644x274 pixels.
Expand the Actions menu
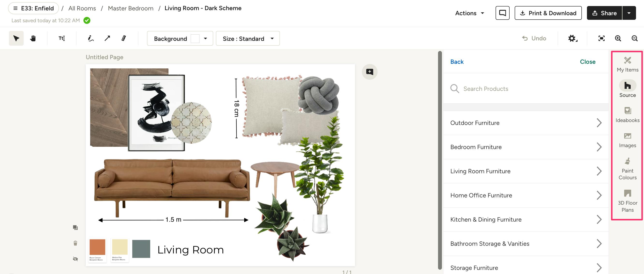469,13
